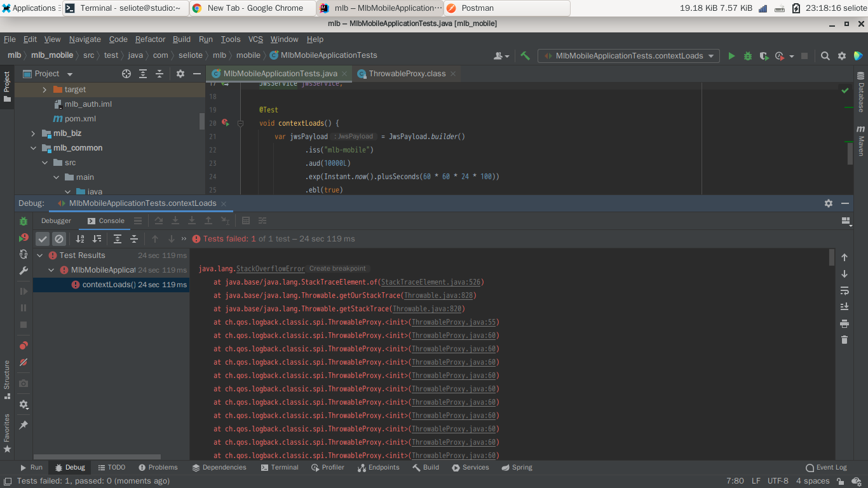Open run configuration dropdown MlbMobileApplicationTests.contextLoads

pyautogui.click(x=628, y=56)
